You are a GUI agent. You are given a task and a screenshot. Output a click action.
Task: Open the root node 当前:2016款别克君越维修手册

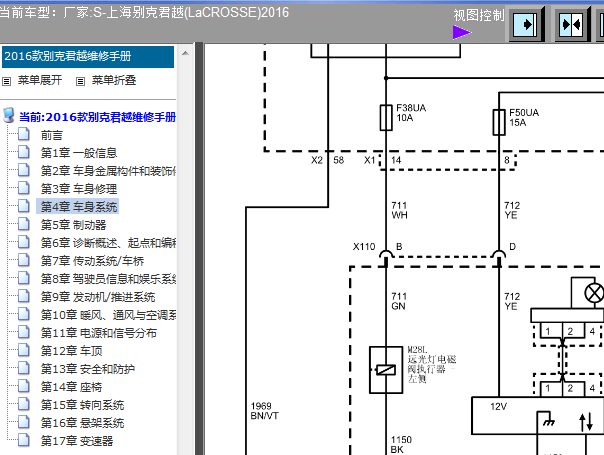point(97,117)
